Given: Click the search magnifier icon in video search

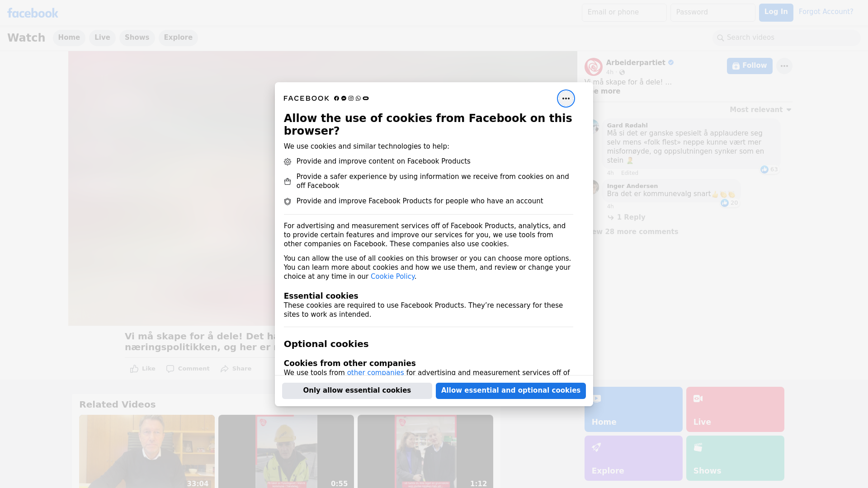Looking at the screenshot, I should pos(721,38).
